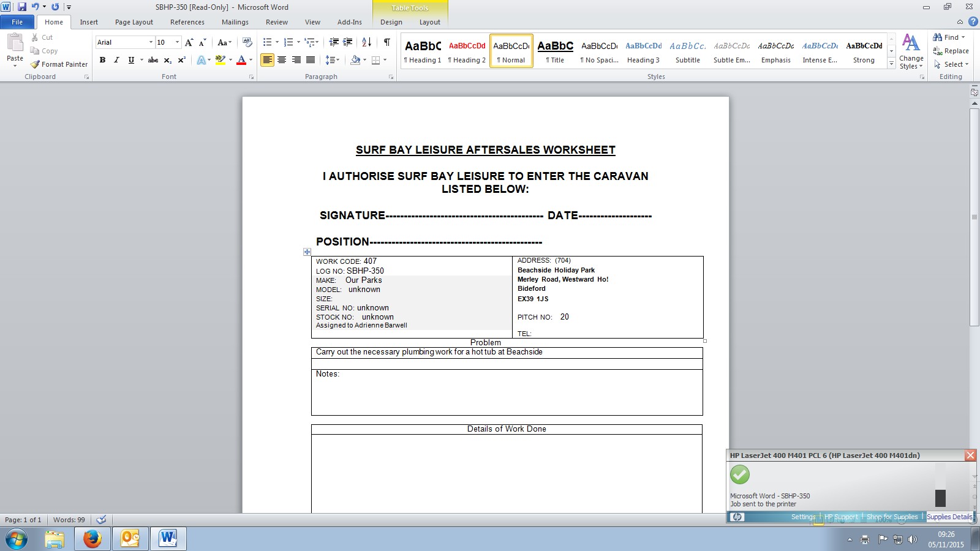Toggle Bold formatting
Screen dimensions: 980x551
click(x=102, y=60)
